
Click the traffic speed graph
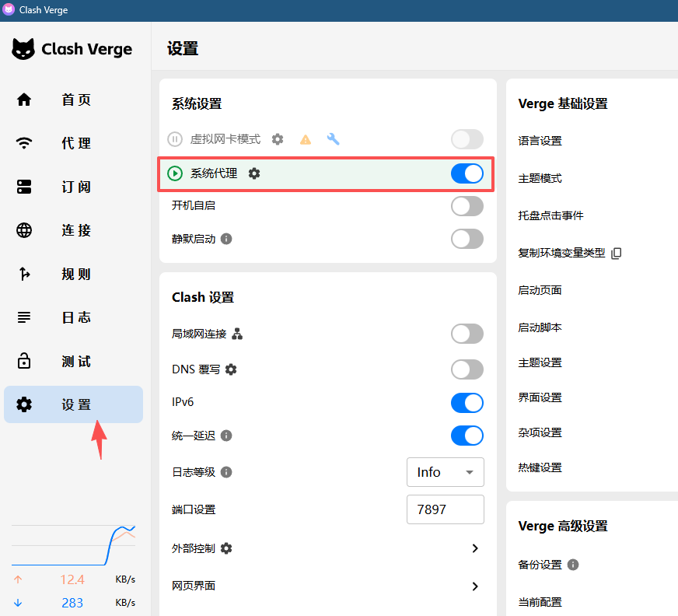[x=74, y=545]
